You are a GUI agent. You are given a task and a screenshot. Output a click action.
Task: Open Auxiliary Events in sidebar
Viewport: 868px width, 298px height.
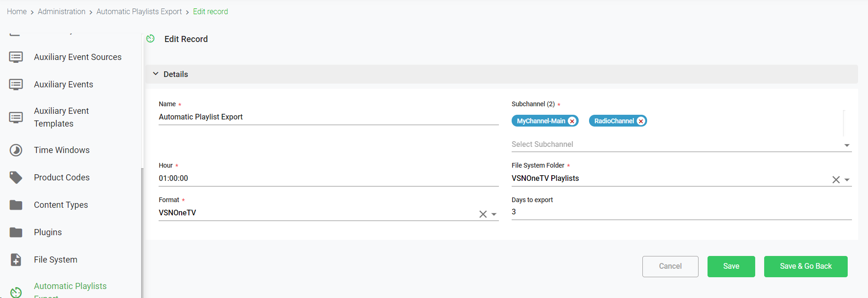[63, 85]
